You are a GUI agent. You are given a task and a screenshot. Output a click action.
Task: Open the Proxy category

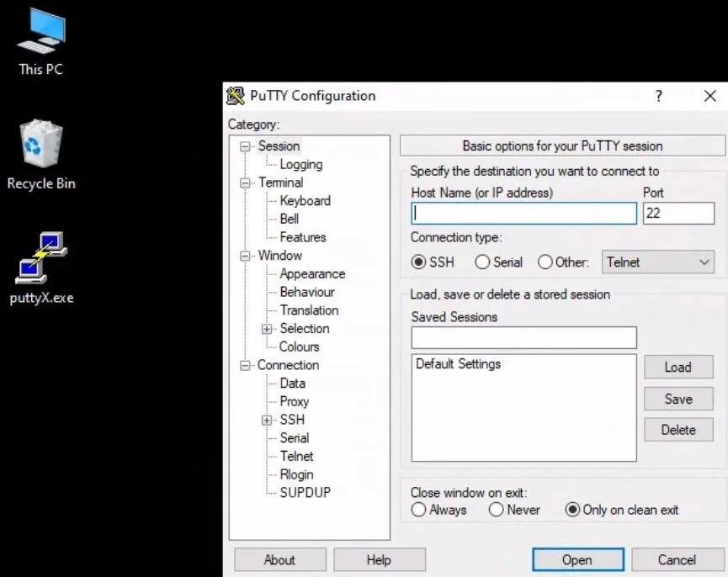point(295,401)
